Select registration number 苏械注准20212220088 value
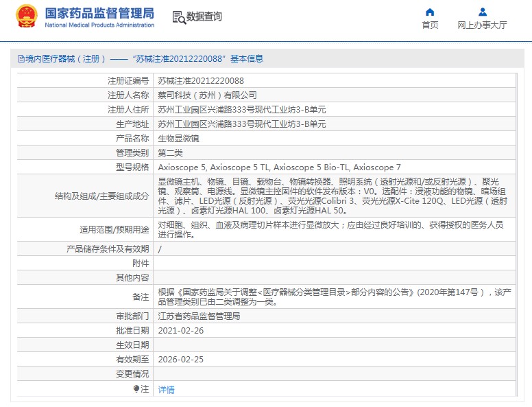This screenshot has width=532, height=407. tap(201, 81)
